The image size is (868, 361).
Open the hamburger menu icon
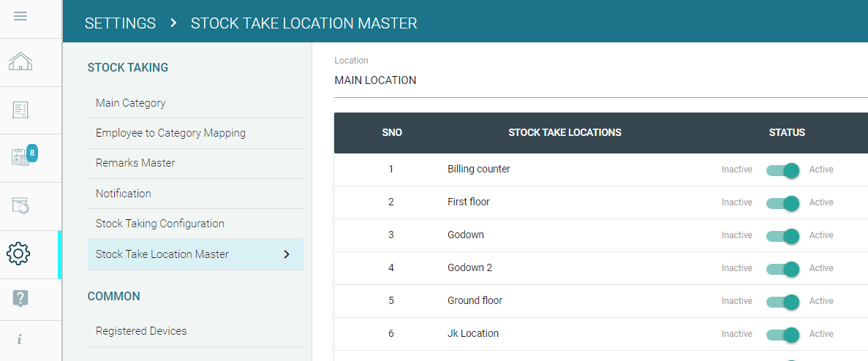[x=20, y=16]
